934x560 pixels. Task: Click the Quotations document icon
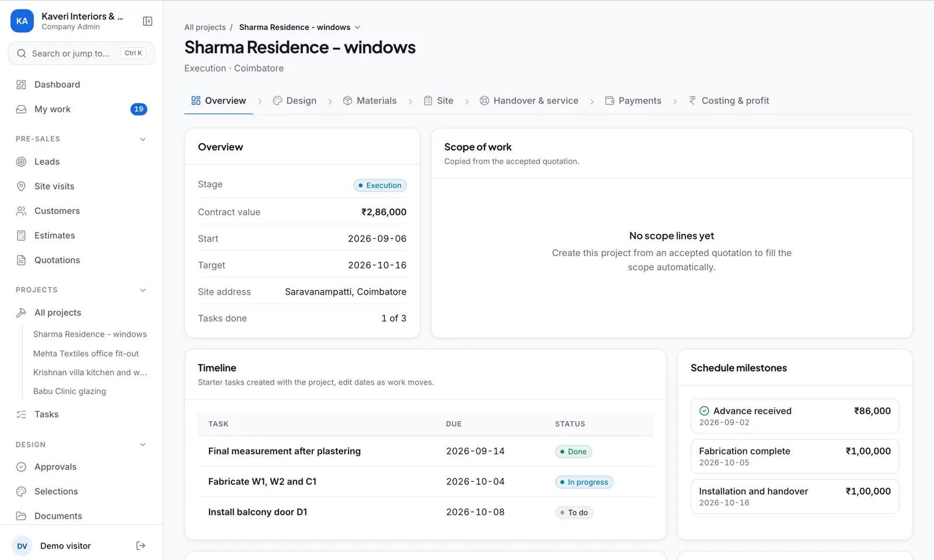pyautogui.click(x=21, y=260)
